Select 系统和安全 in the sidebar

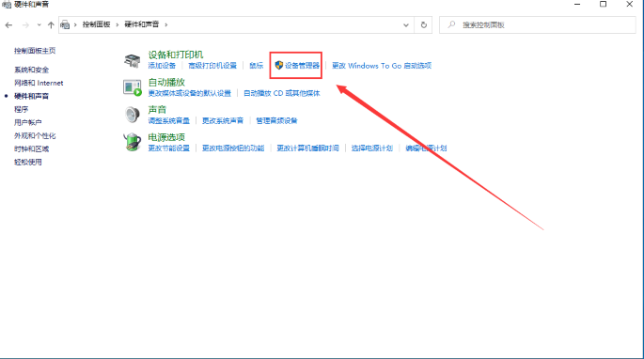[32, 70]
